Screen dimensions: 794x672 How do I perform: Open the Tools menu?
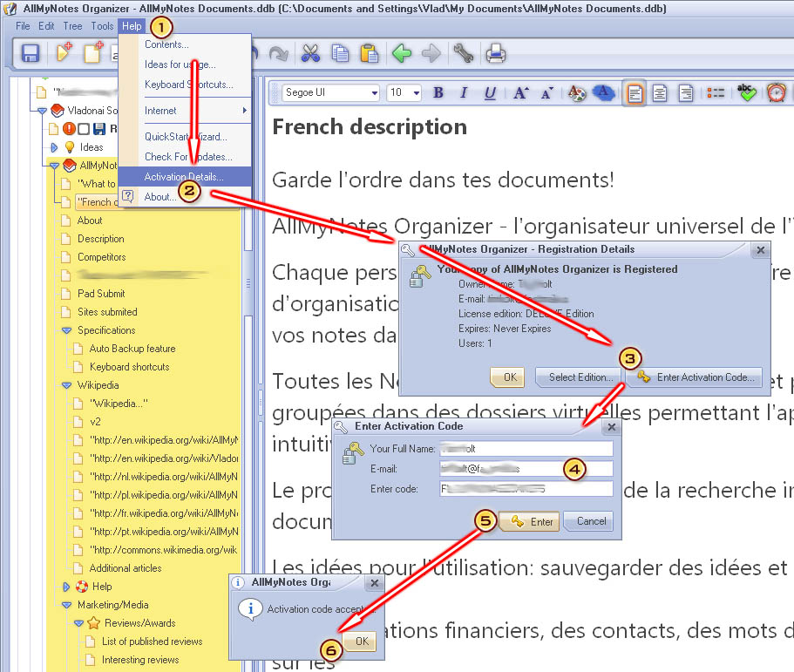tap(102, 26)
